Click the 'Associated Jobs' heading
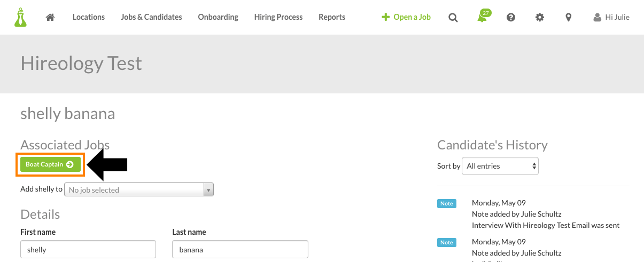 [65, 145]
